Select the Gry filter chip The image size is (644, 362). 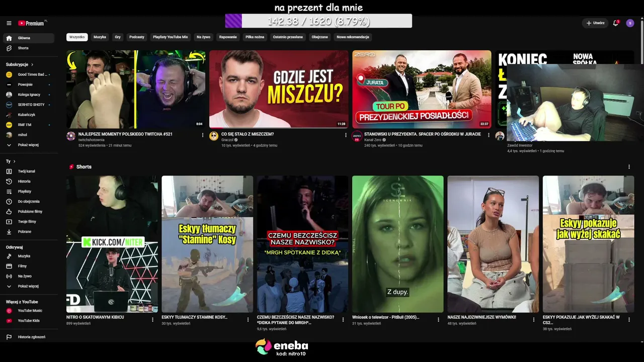click(x=118, y=37)
